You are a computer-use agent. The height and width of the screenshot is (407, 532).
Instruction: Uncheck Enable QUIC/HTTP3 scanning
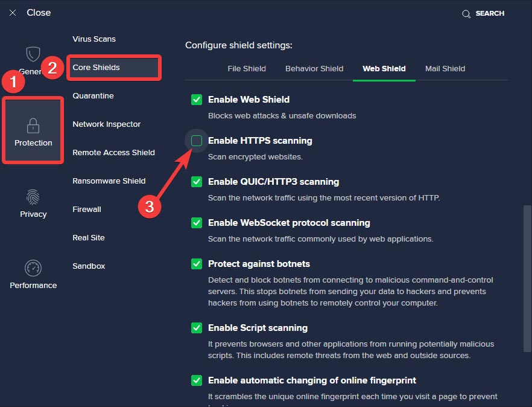coord(196,181)
